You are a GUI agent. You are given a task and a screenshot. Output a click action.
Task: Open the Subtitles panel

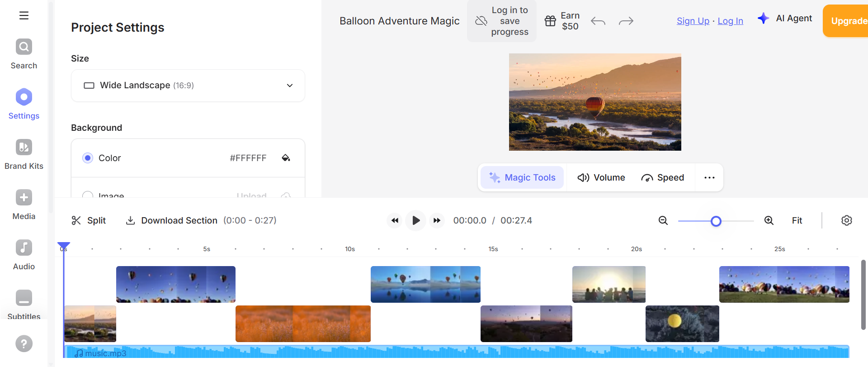[24, 305]
